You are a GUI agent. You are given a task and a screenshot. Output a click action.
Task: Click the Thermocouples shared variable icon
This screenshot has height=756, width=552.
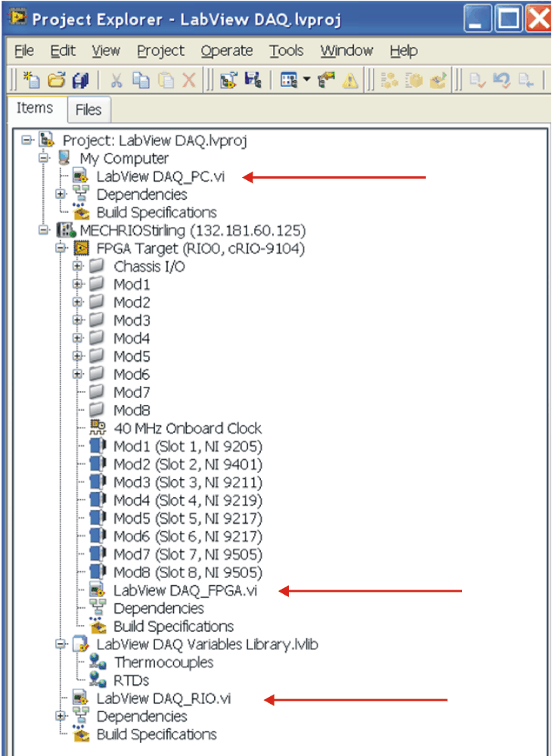[98, 662]
